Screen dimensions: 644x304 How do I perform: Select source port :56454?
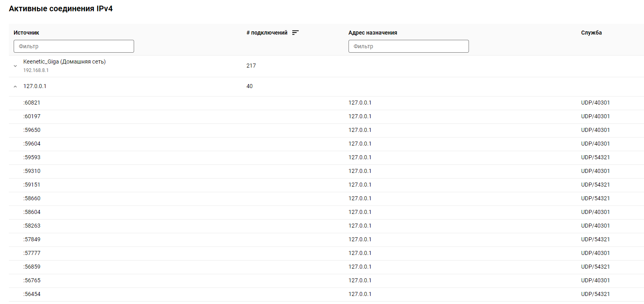pyautogui.click(x=32, y=294)
